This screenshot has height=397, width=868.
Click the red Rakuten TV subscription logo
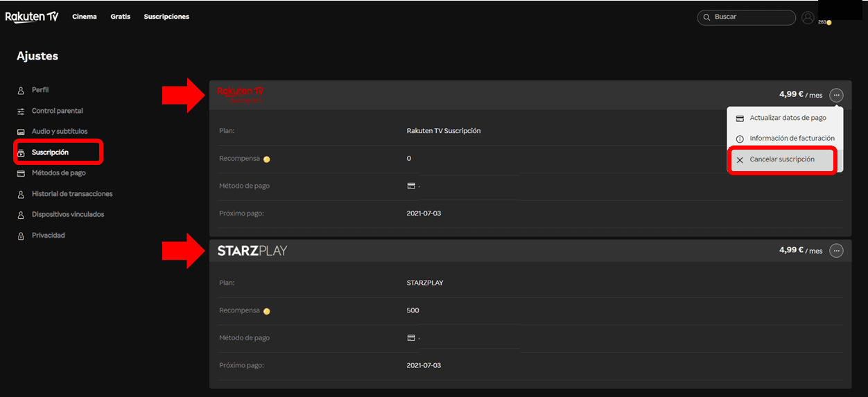pos(241,95)
